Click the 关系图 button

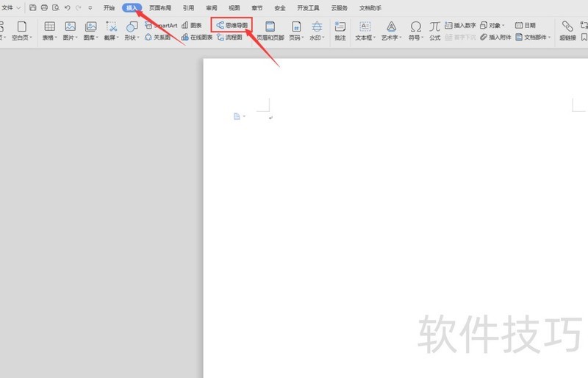[x=157, y=38]
